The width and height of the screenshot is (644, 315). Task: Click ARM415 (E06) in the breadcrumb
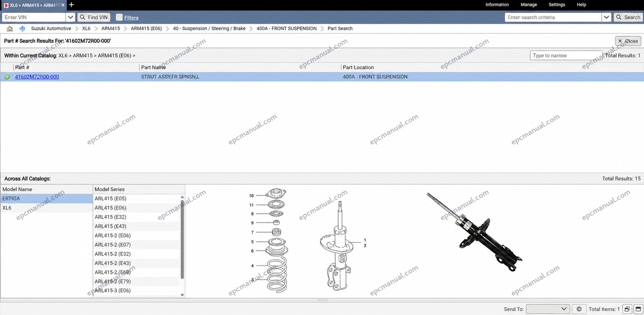pyautogui.click(x=146, y=29)
